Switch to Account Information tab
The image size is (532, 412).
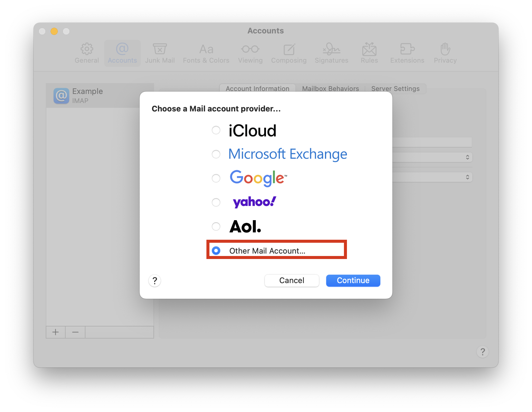(258, 88)
